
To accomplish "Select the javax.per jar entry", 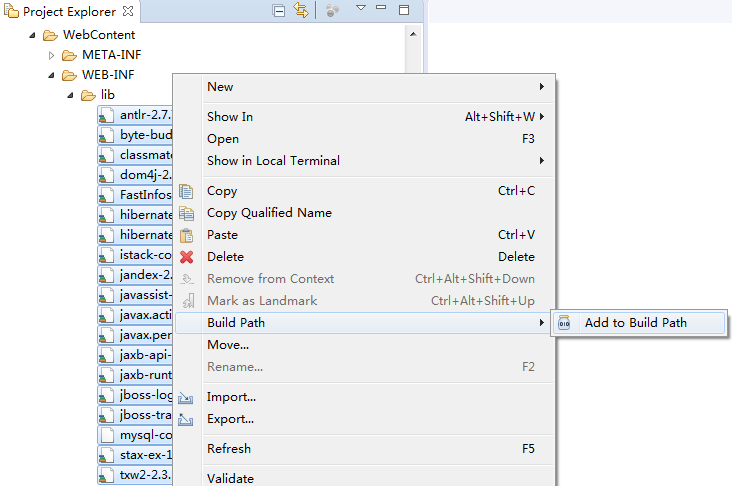I will (135, 335).
